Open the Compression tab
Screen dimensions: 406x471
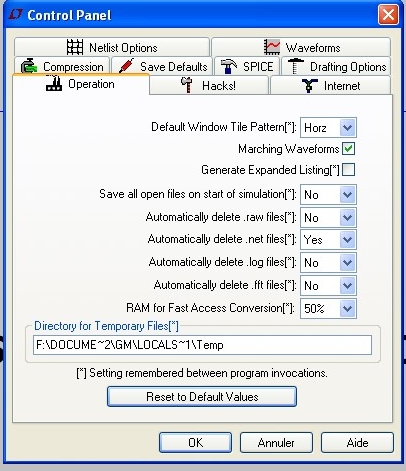point(62,66)
